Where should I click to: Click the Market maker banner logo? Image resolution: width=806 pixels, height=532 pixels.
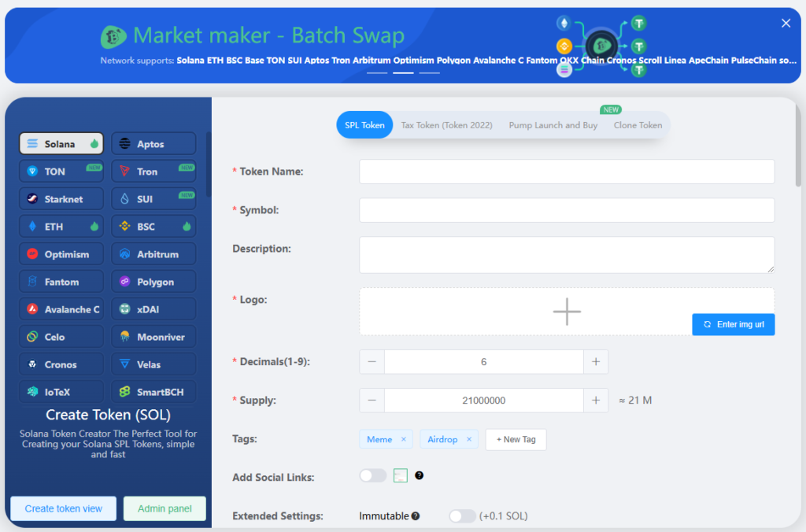pyautogui.click(x=113, y=36)
